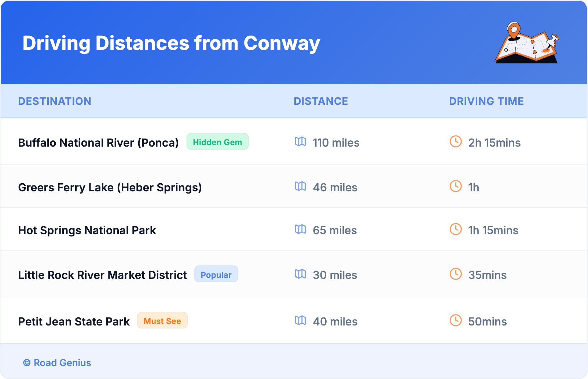Click the map icon beside 110 miles
This screenshot has width=588, height=379.
point(300,141)
